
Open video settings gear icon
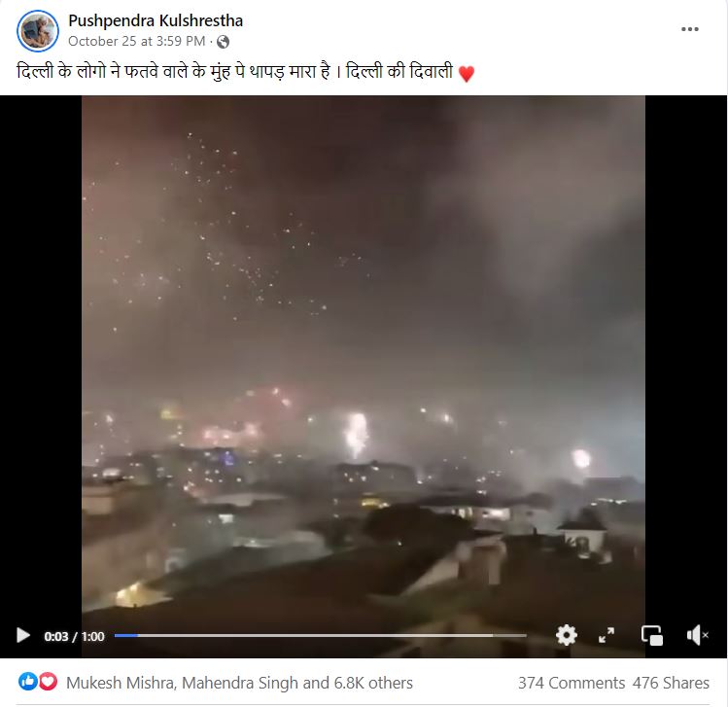[x=567, y=635]
